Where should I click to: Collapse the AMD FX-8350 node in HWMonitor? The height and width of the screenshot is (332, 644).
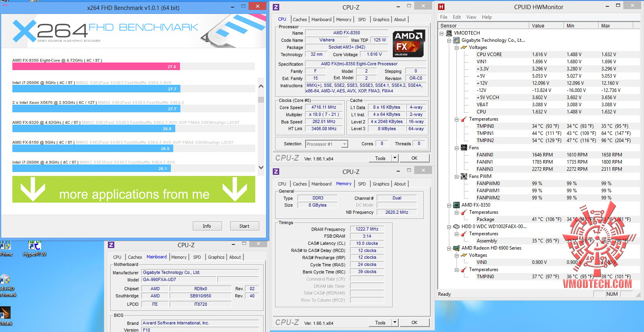[x=449, y=205]
